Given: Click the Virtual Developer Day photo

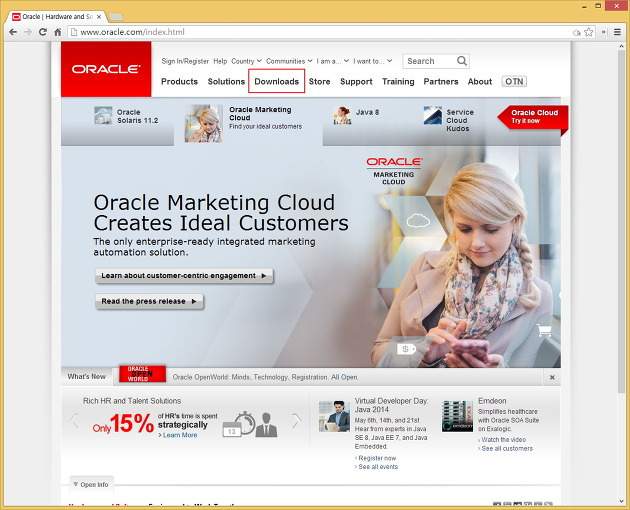Looking at the screenshot, I should [x=334, y=416].
